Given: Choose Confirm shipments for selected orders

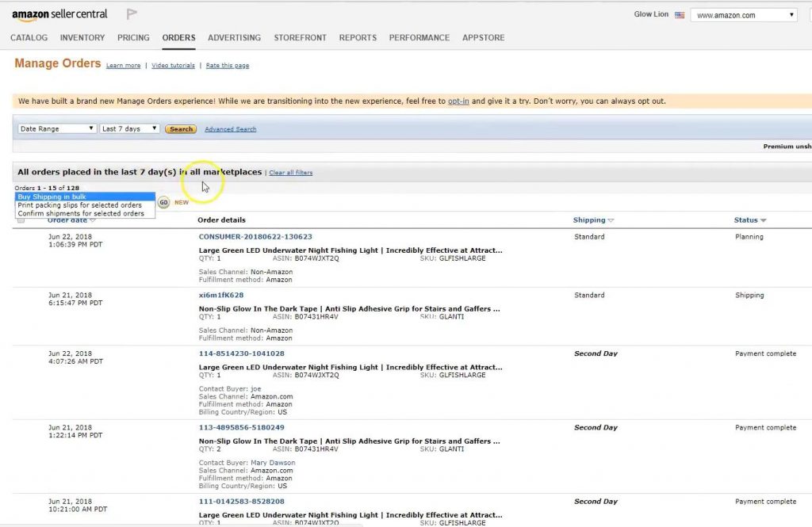Looking at the screenshot, I should click(85, 214).
